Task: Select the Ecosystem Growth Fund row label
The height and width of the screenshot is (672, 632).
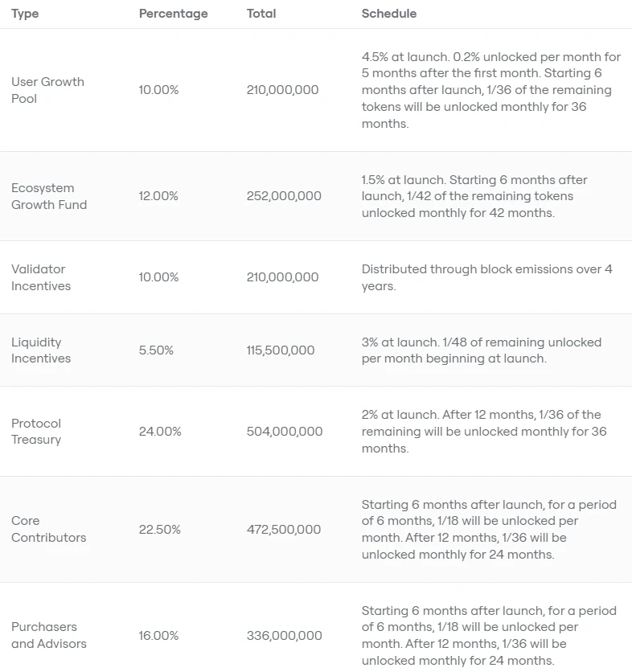Action: click(49, 196)
